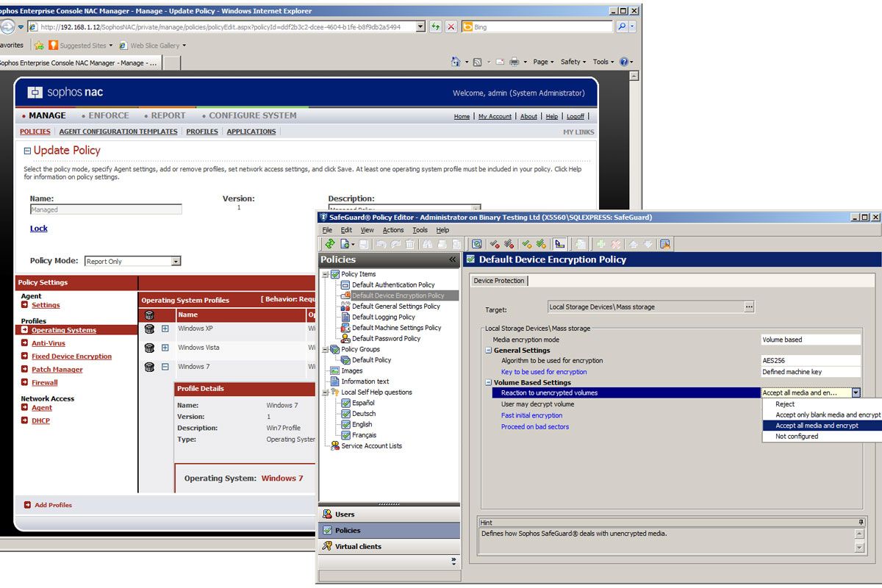The height and width of the screenshot is (588, 882).
Task: Click the Bing search magnifier button
Action: (x=623, y=26)
